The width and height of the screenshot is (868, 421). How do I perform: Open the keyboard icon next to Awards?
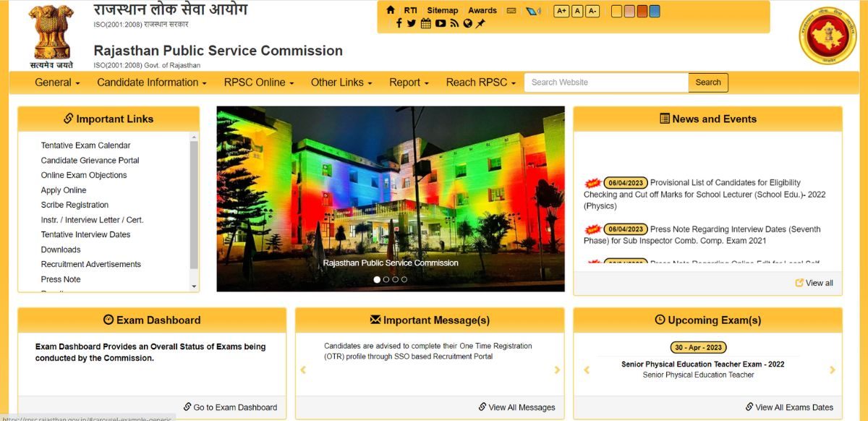point(511,11)
